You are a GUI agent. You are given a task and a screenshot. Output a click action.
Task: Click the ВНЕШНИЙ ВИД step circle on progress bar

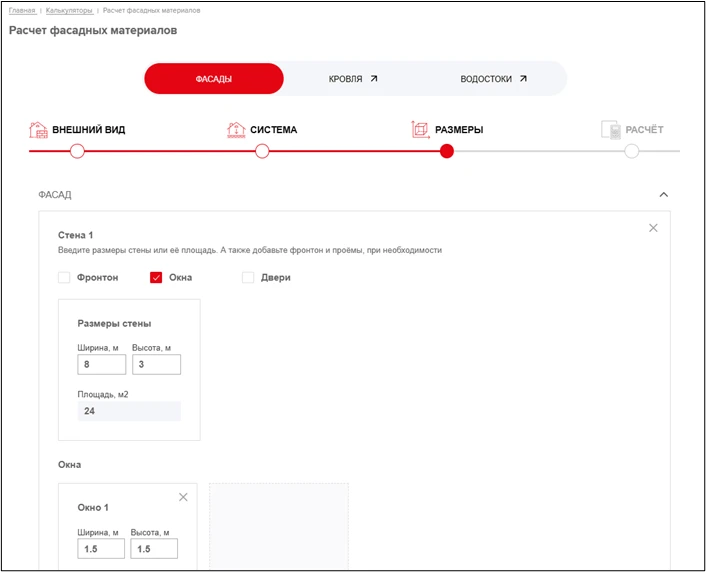click(x=77, y=151)
